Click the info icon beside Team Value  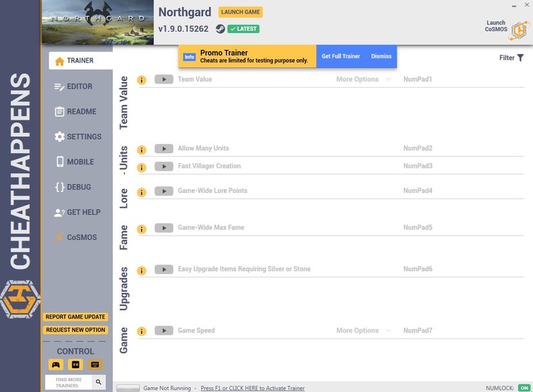142,80
